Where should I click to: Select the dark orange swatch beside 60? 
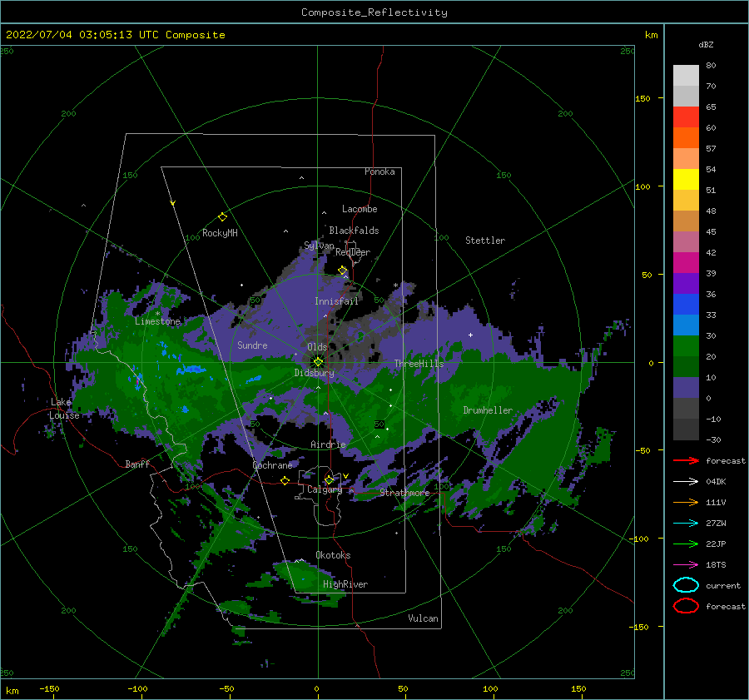pos(686,137)
